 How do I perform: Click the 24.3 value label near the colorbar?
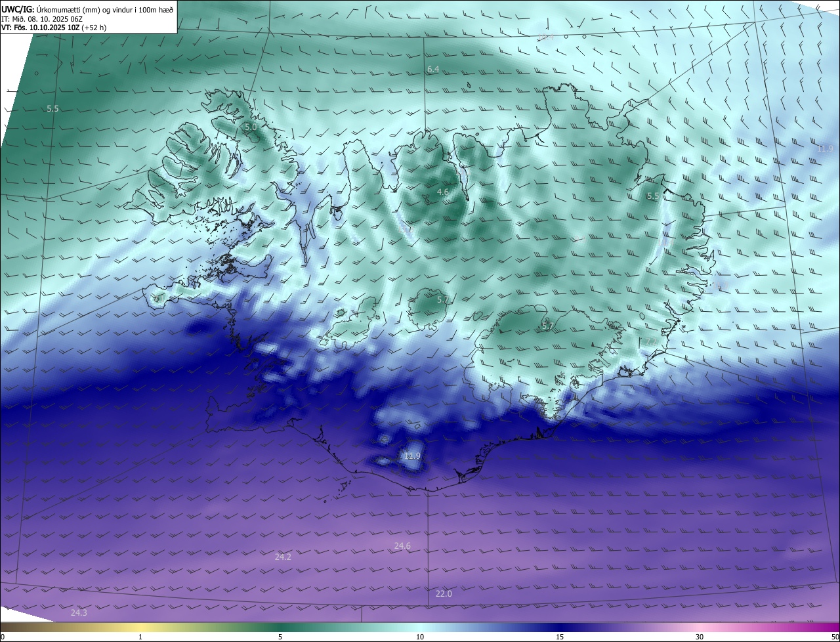tap(79, 612)
